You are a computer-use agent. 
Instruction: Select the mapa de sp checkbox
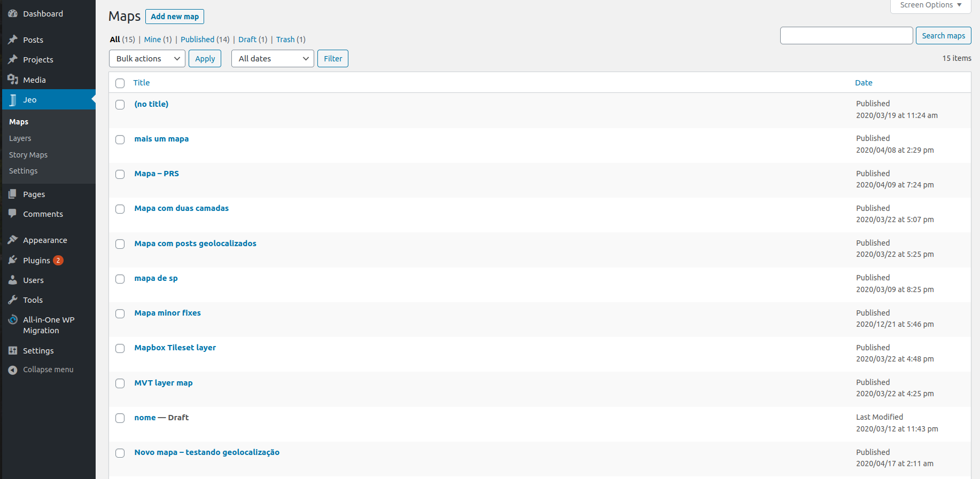120,279
